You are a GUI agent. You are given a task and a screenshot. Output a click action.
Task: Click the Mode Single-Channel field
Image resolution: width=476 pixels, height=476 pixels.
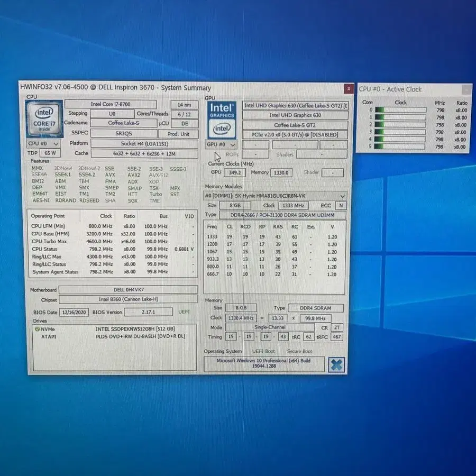tap(270, 327)
